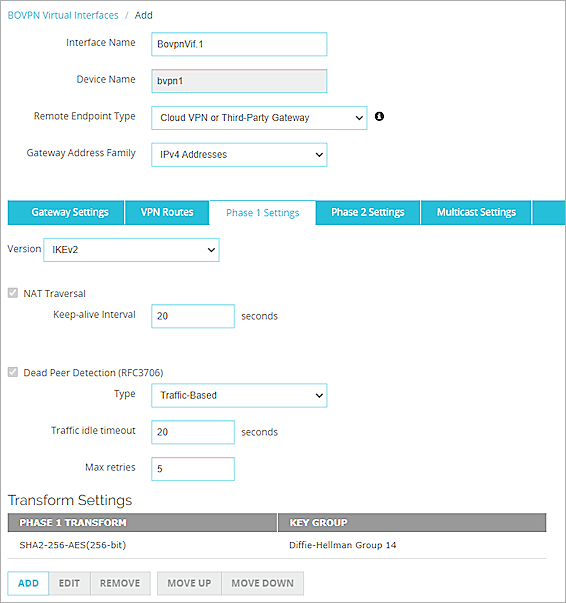Toggle the Dead Peer Detection (RFC3706) checkbox
The image size is (566, 603).
click(13, 372)
